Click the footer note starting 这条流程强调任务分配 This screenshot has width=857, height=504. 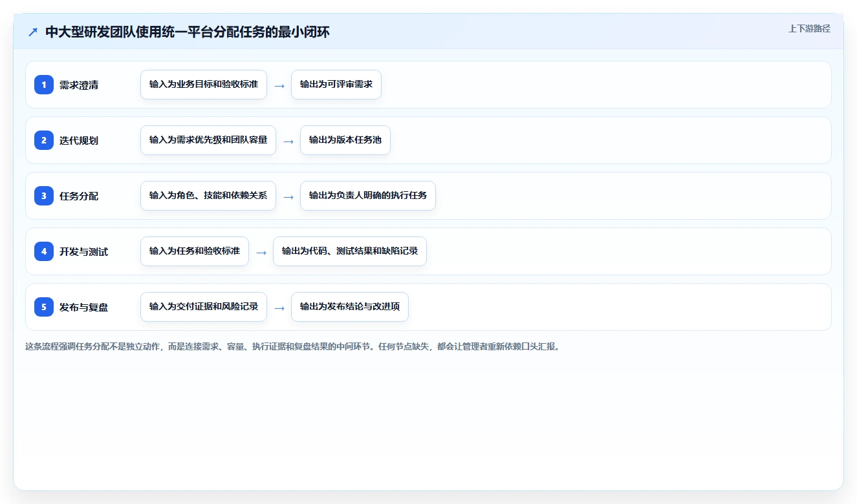293,346
